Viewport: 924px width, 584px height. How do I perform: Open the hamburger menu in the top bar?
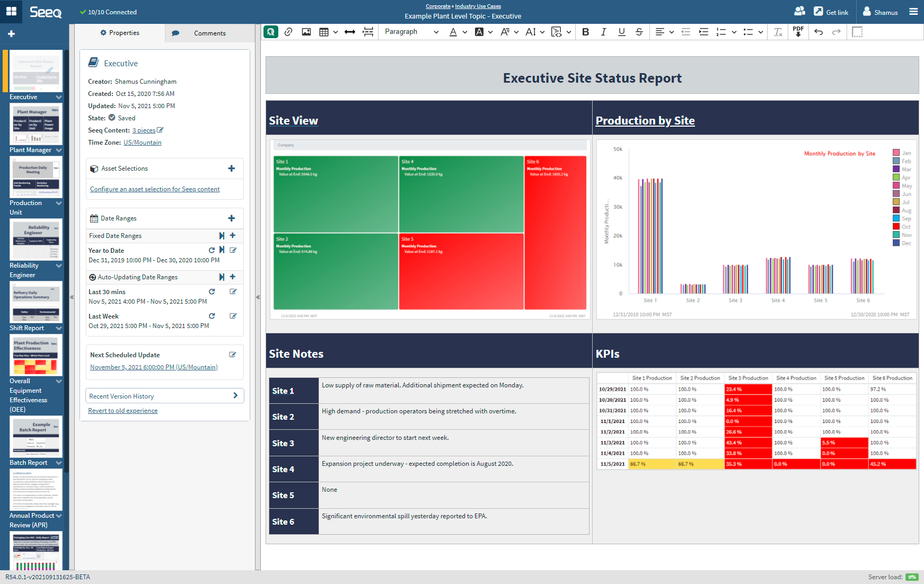coord(913,11)
